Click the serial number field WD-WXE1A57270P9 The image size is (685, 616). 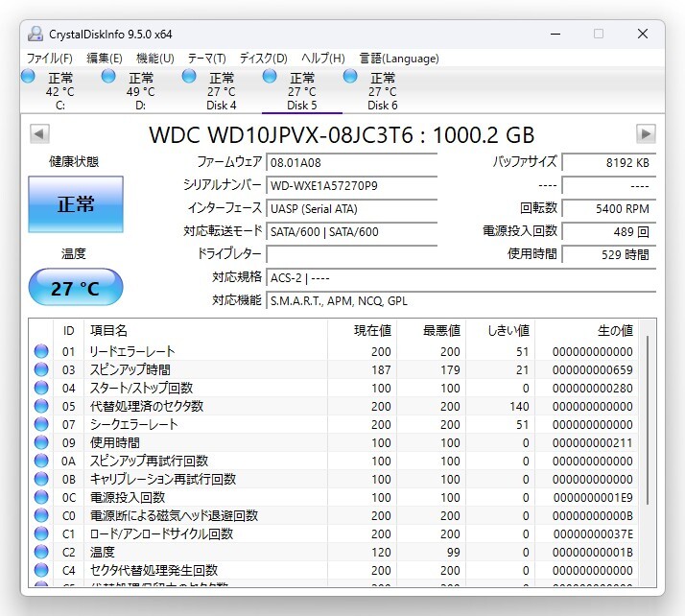click(x=352, y=186)
